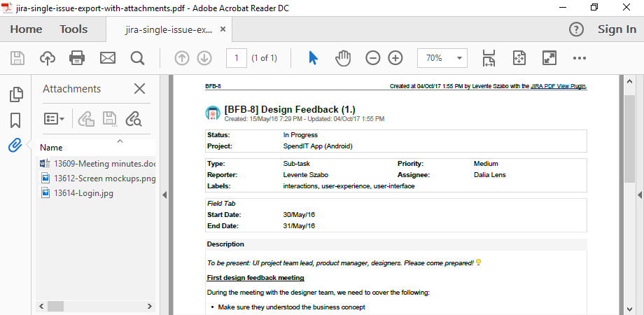Viewport: 644px width, 315px height.
Task: Click the SpendIT project avatar icon
Action: pyautogui.click(x=213, y=113)
